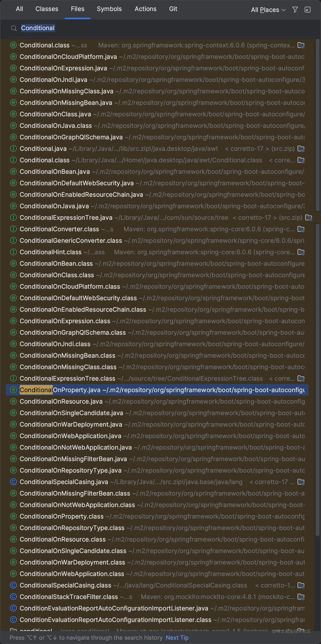Click annotation icon of ConditionalOnExpression.java
The image size is (321, 644).
click(13, 68)
